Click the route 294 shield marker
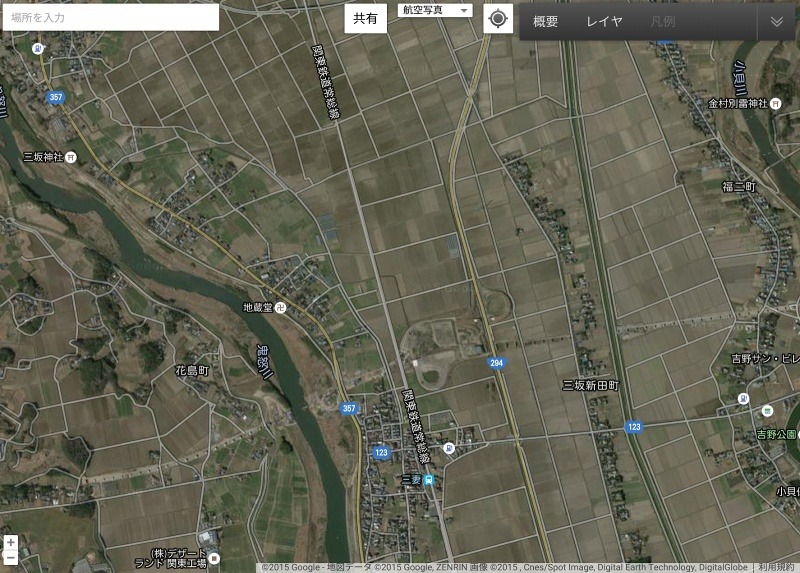 pos(496,363)
